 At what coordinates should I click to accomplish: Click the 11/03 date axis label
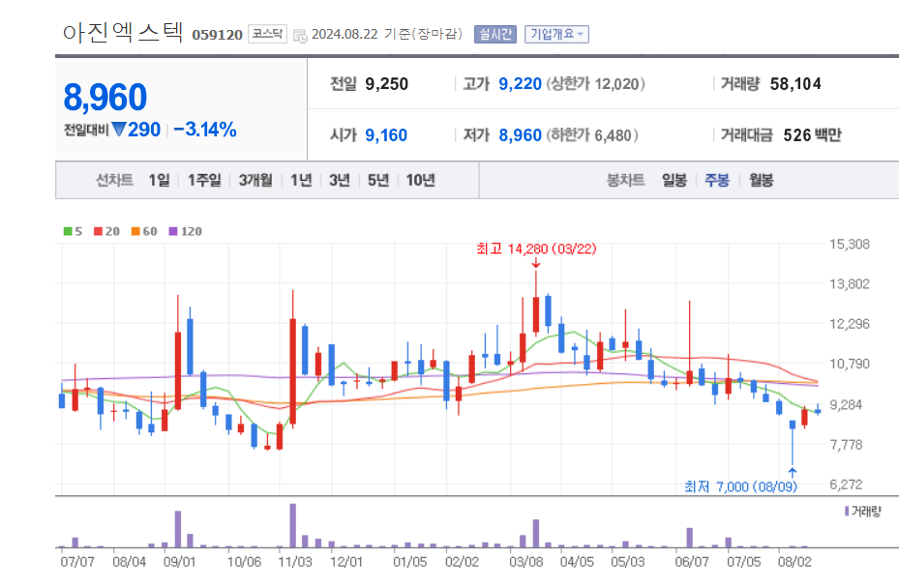[295, 562]
